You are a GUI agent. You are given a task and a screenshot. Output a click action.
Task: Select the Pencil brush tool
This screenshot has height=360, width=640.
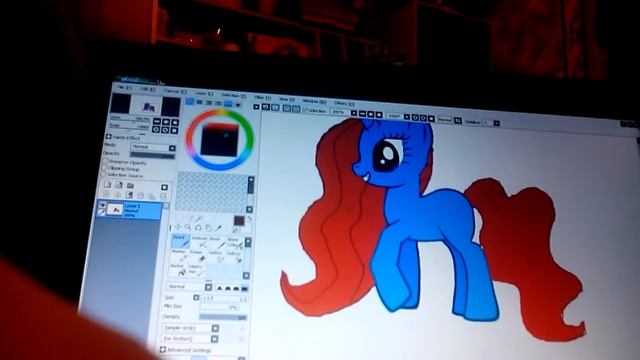pos(180,241)
